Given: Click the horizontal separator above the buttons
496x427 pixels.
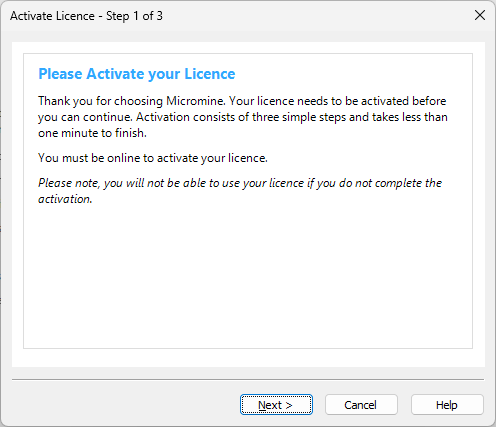Looking at the screenshot, I should pyautogui.click(x=248, y=379).
